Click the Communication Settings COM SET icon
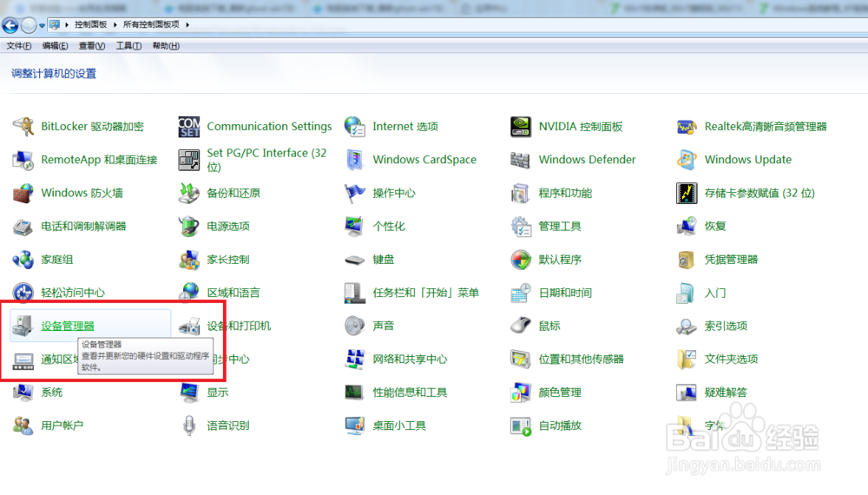 click(188, 127)
